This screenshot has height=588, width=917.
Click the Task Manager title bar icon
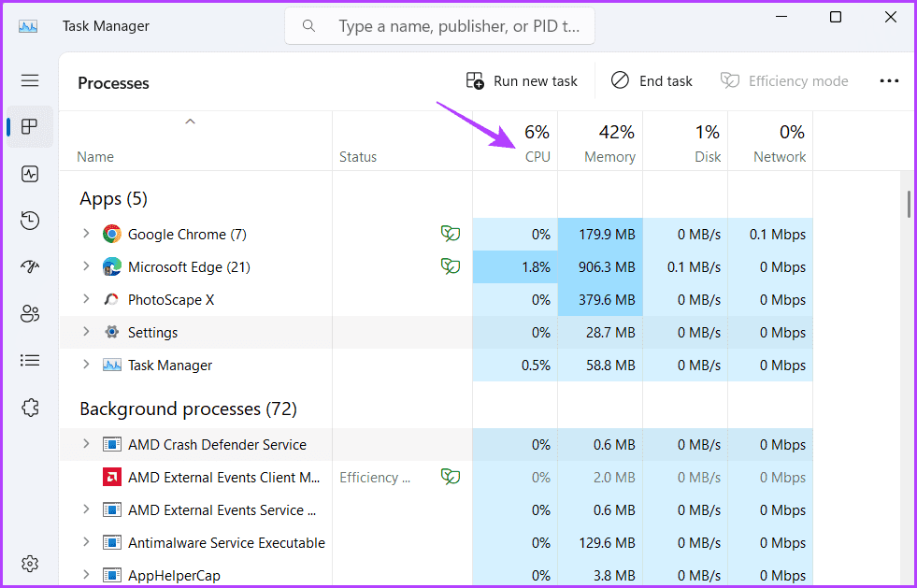pyautogui.click(x=28, y=26)
